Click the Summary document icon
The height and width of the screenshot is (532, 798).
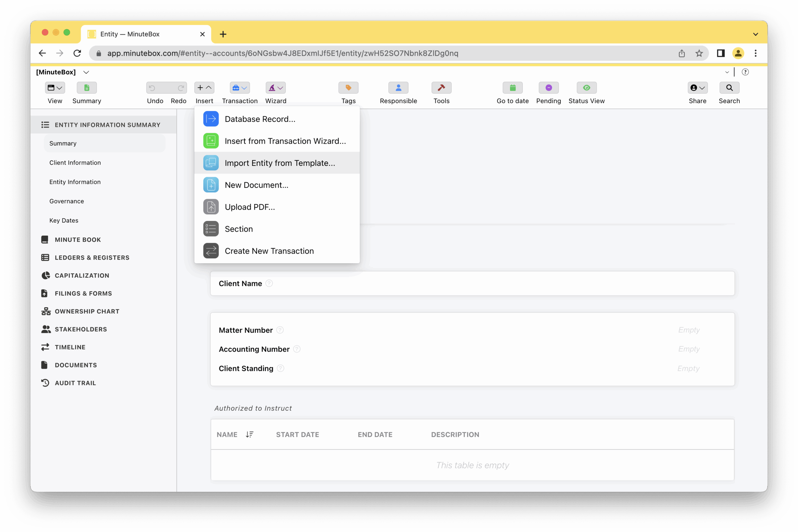coord(87,88)
